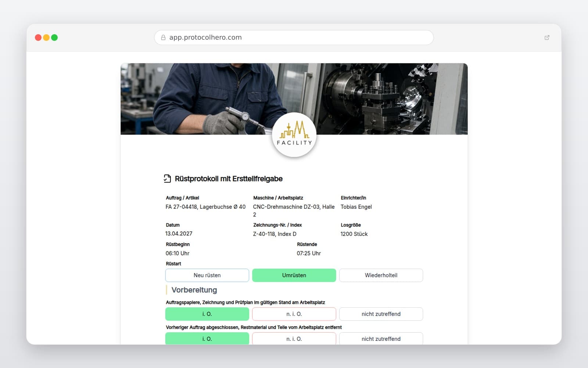Click the date 13.04.2027
The height and width of the screenshot is (368, 588).
[179, 234]
